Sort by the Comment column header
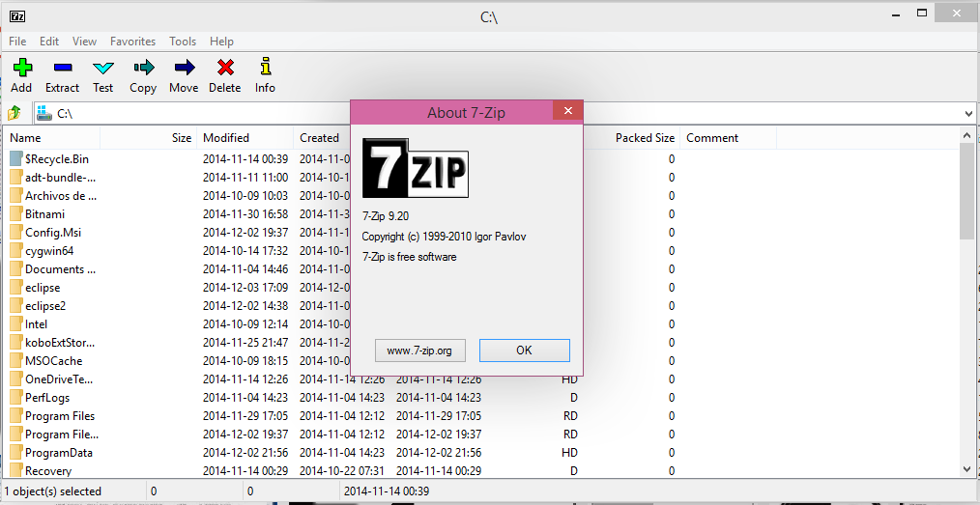This screenshot has height=505, width=980. coord(728,138)
